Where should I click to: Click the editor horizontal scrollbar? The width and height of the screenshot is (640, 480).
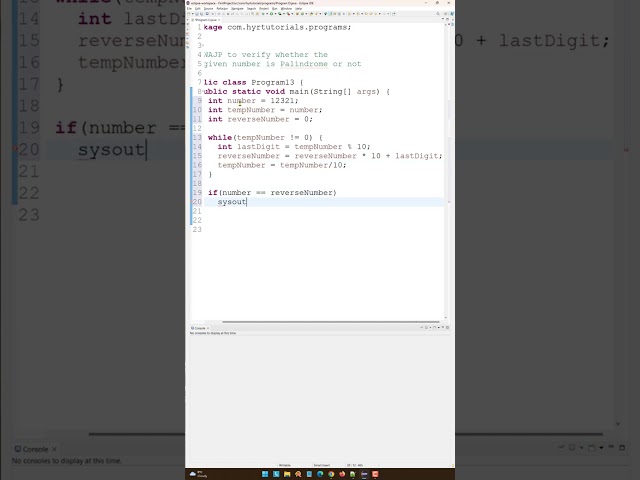(x=331, y=322)
